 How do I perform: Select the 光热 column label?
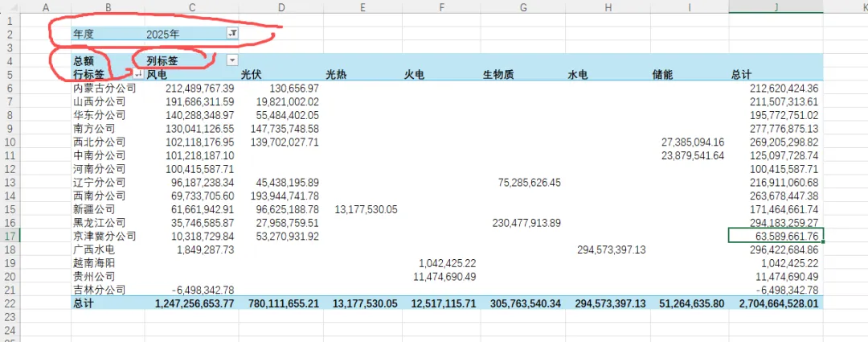[337, 74]
